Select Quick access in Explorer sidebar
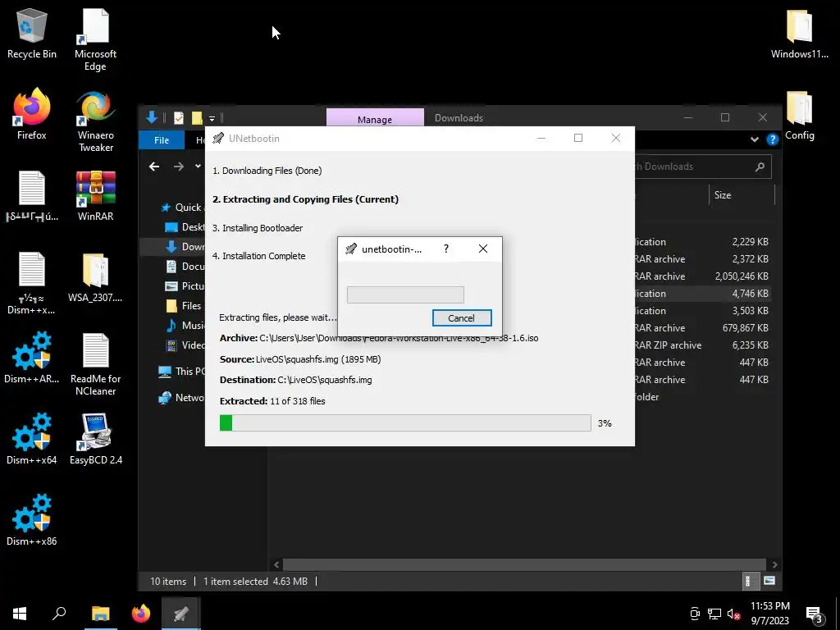Viewport: 840px width, 630px height. (x=181, y=208)
